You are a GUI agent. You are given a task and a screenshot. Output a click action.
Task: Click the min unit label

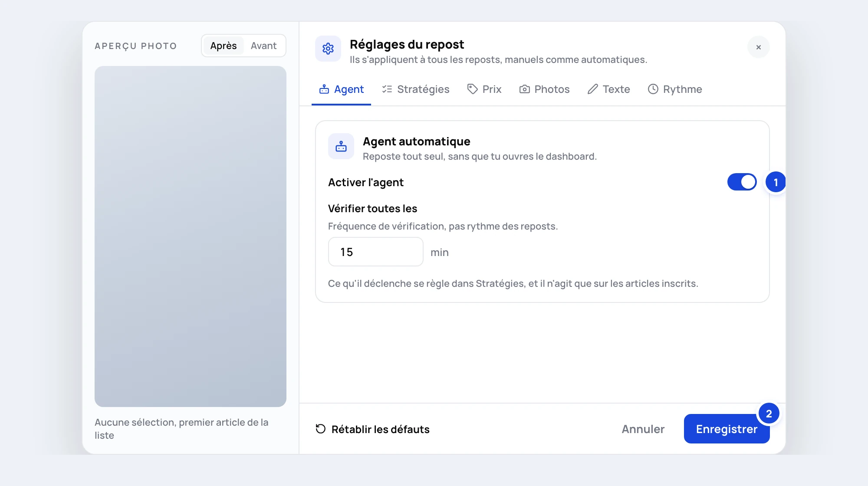pos(440,252)
